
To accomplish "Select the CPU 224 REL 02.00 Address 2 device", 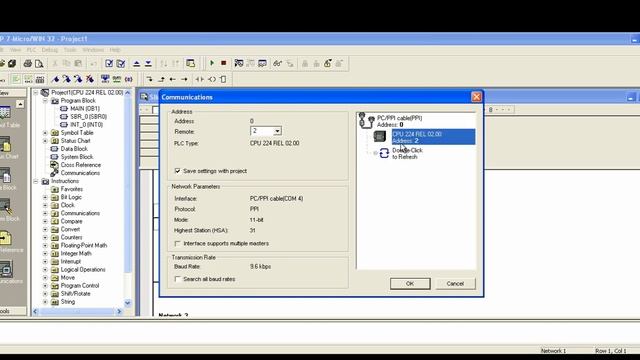I will [433, 137].
